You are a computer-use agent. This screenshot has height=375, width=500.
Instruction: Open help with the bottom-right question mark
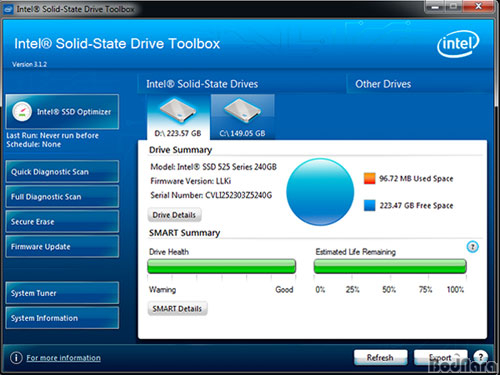point(480,357)
